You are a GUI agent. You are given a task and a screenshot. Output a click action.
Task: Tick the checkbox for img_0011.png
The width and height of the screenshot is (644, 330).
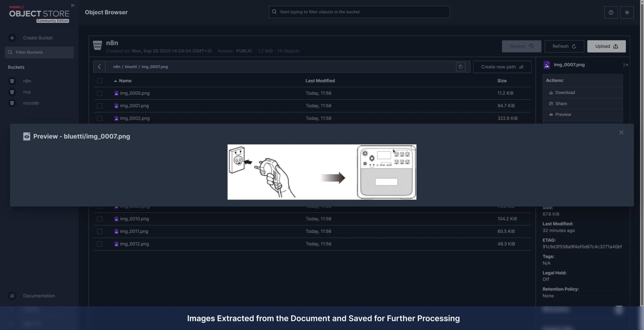tap(100, 231)
